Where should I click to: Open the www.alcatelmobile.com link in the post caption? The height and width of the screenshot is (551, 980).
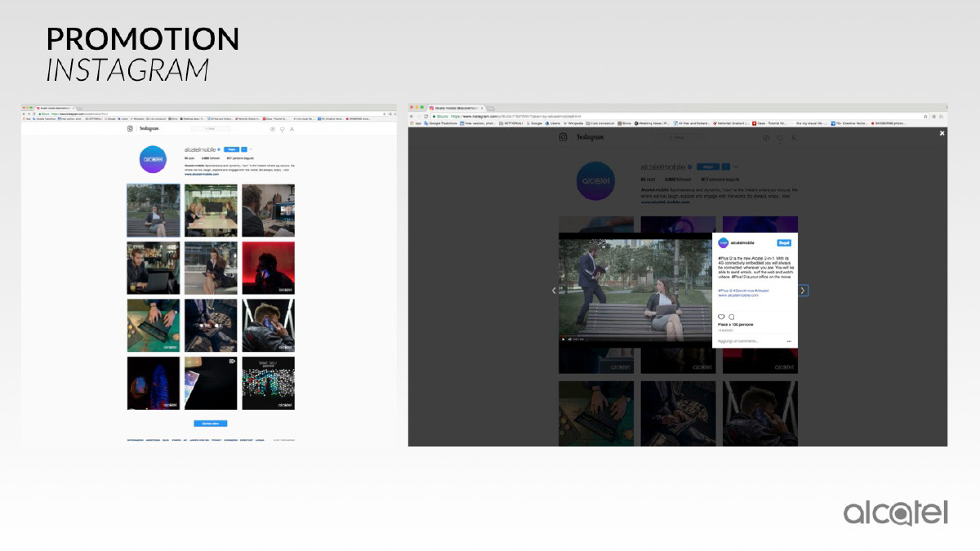[x=738, y=295]
